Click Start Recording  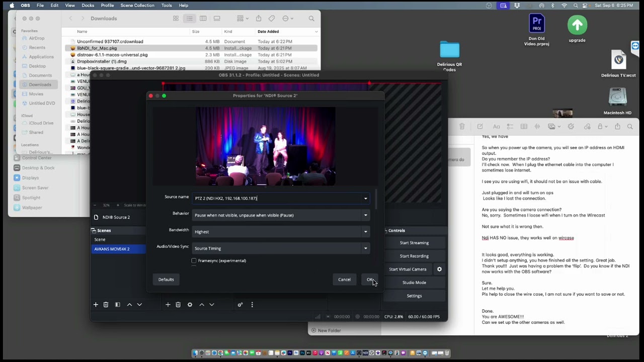414,256
